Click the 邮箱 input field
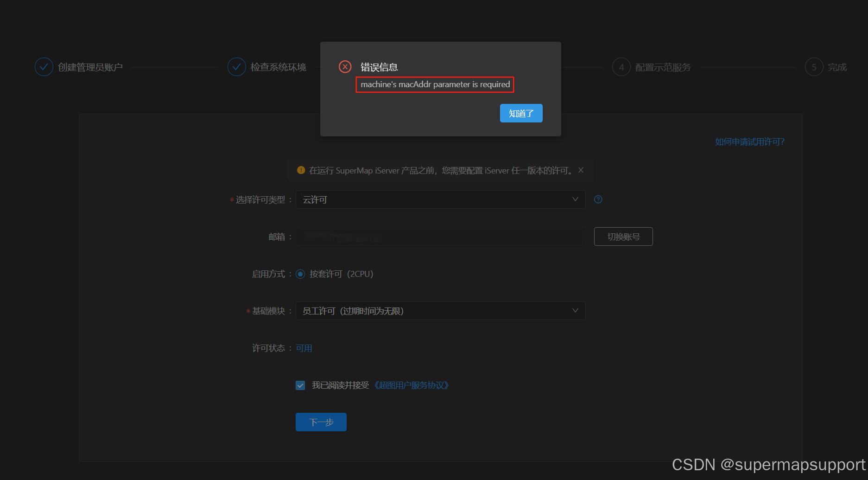The height and width of the screenshot is (480, 868). 440,237
